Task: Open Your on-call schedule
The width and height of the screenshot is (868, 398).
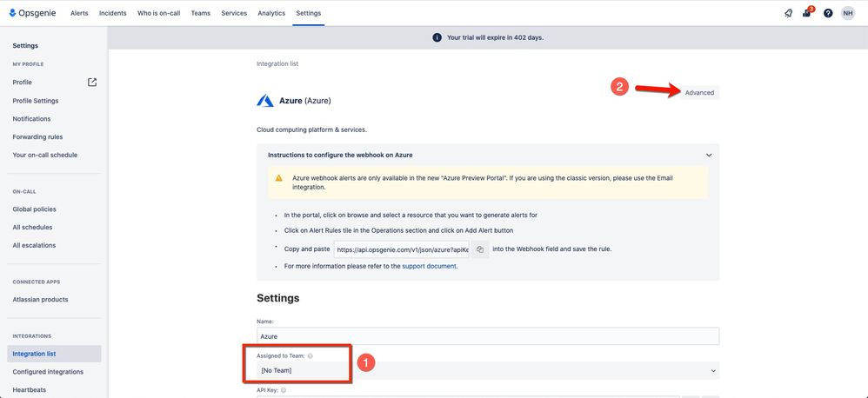Action: [x=45, y=156]
